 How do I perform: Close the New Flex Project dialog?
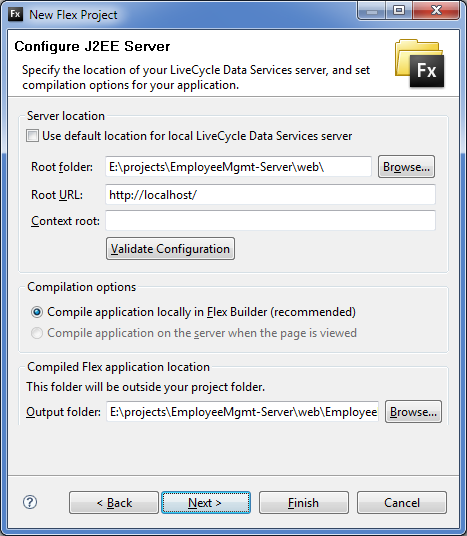pyautogui.click(x=436, y=11)
